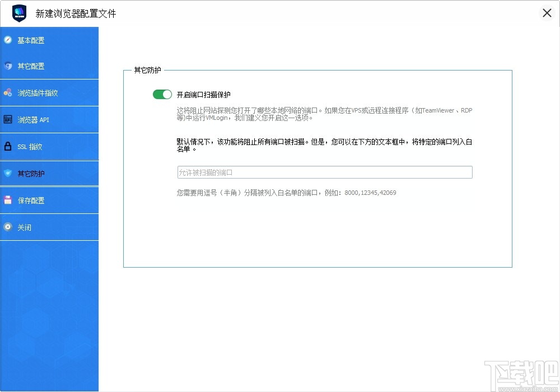The width and height of the screenshot is (560, 392).
Task: Click 保存配置 to save the profile
Action: click(x=32, y=200)
